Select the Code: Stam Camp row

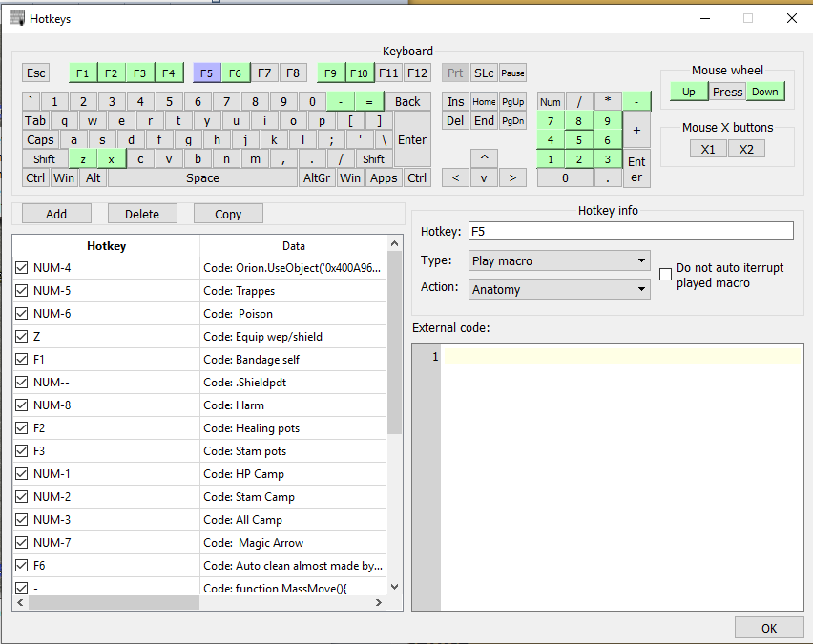click(x=199, y=497)
